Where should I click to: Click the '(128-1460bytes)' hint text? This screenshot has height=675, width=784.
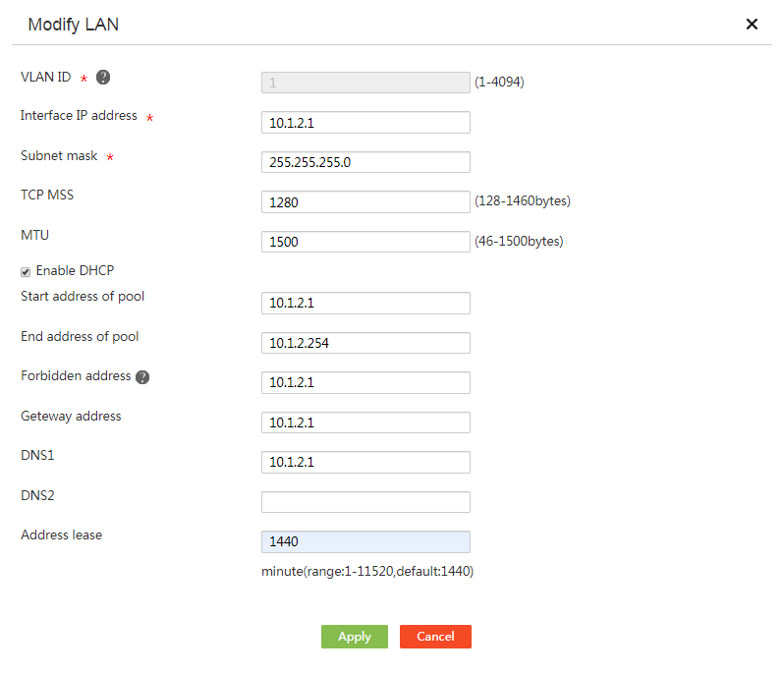[523, 201]
